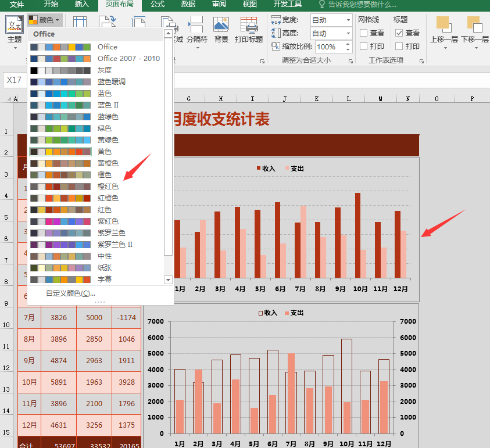Expand the 下移一层 dropdown arrow

(x=476, y=48)
